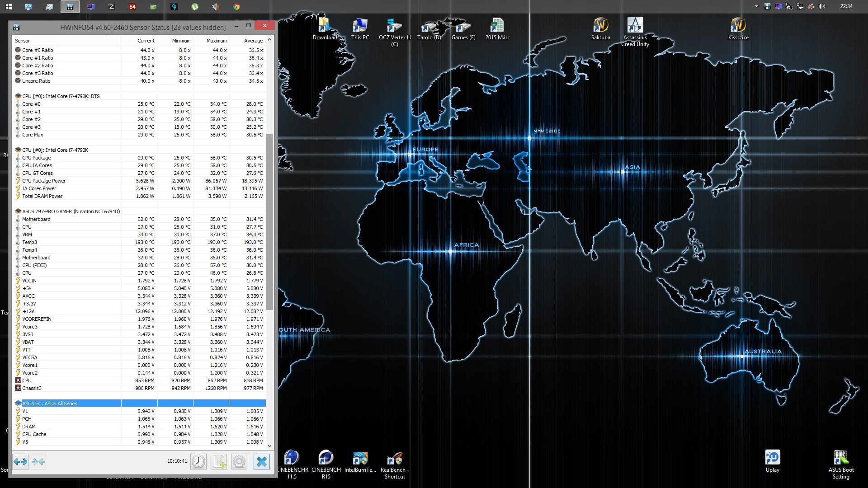The image size is (868, 488).
Task: Select the Total DRAM Power row
Action: [139, 196]
